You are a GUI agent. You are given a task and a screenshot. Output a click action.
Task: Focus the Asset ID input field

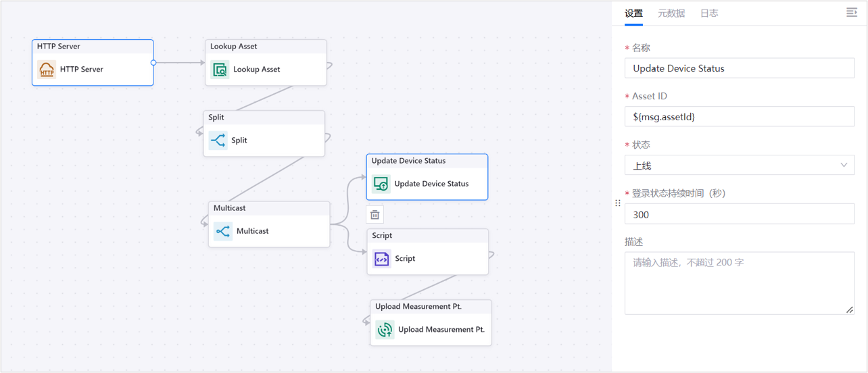739,117
